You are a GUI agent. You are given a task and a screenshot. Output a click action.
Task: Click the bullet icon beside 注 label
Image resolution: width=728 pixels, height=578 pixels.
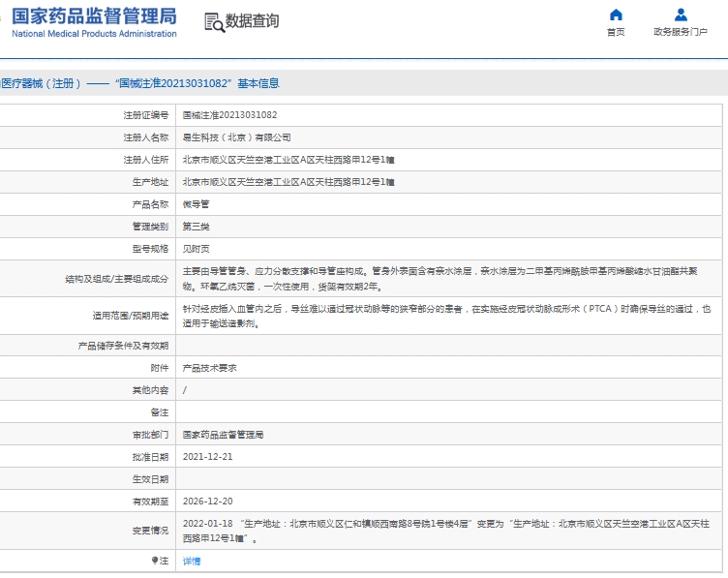pos(154,561)
